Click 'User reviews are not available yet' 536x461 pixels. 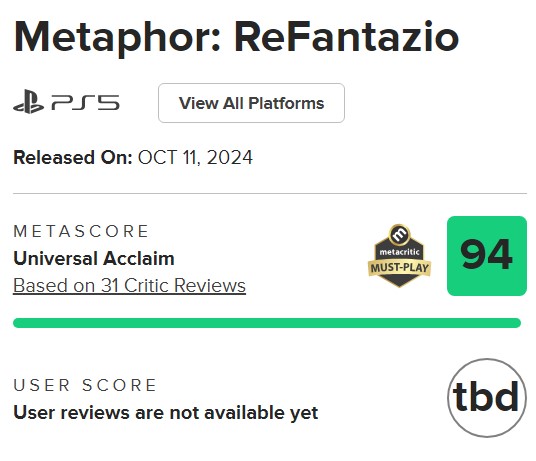pos(165,412)
